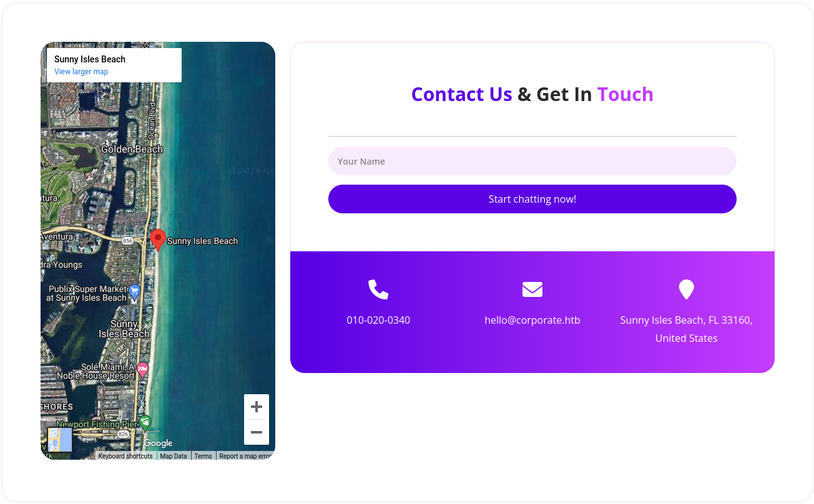Click the Google logo on the map
The height and width of the screenshot is (504, 814).
pyautogui.click(x=158, y=443)
